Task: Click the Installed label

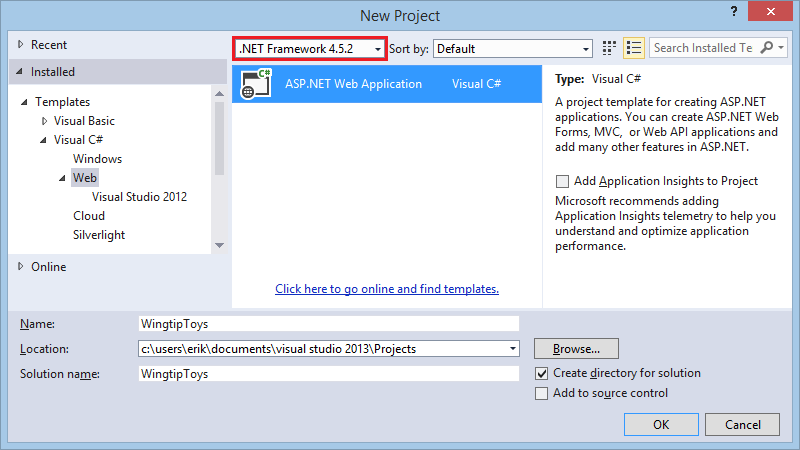Action: [53, 72]
